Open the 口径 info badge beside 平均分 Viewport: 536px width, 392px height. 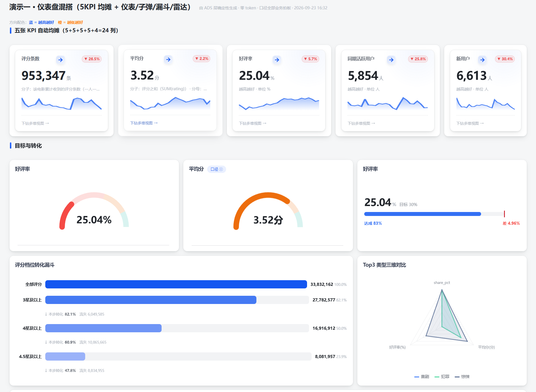click(216, 169)
